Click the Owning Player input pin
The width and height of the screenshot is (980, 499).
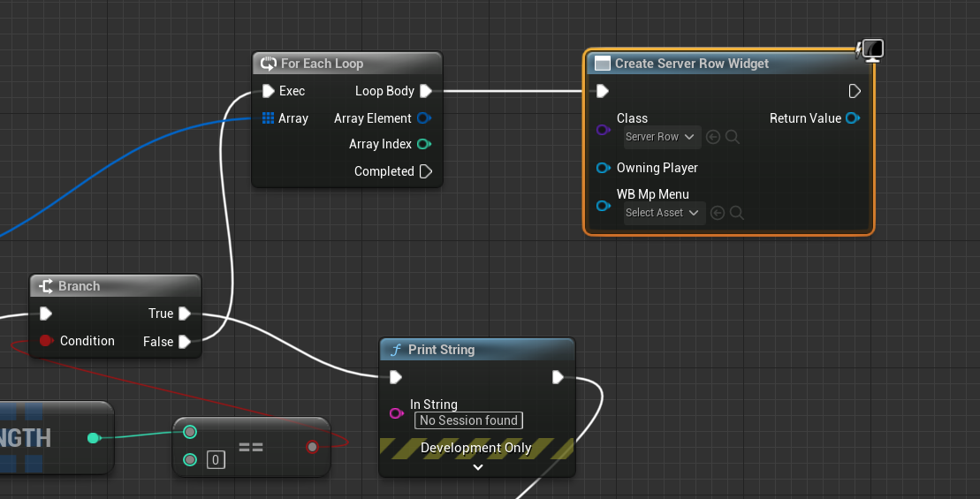[604, 168]
